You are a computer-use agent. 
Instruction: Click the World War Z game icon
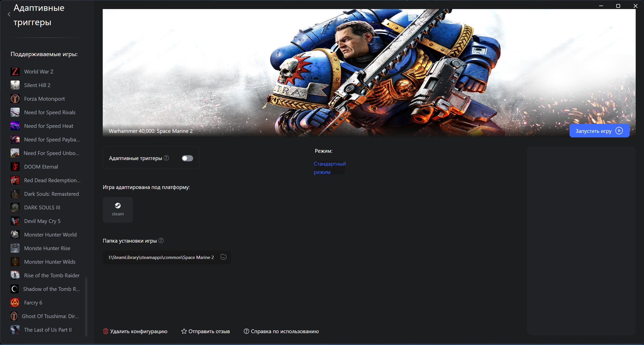click(x=15, y=72)
